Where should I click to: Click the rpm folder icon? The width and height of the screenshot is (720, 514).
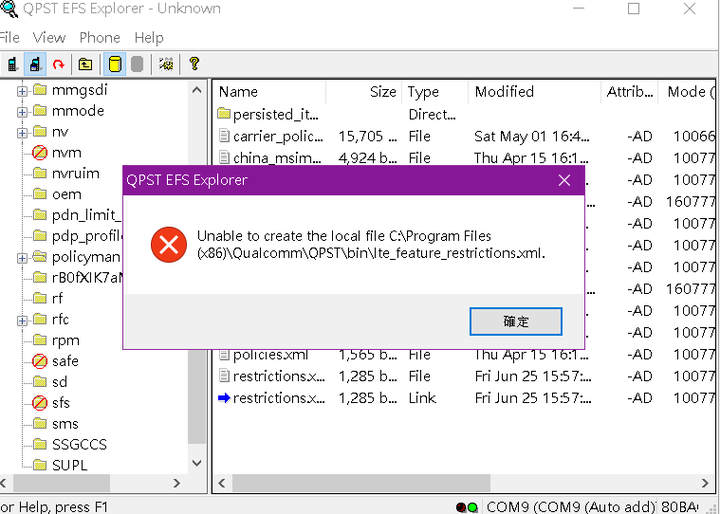click(40, 340)
